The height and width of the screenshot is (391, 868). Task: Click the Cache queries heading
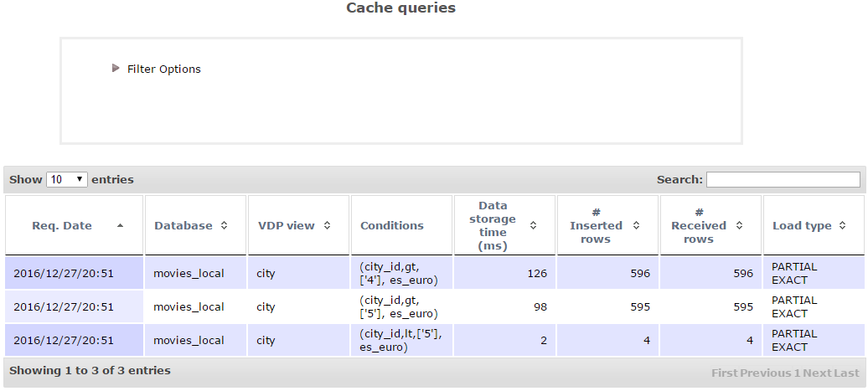pyautogui.click(x=400, y=8)
